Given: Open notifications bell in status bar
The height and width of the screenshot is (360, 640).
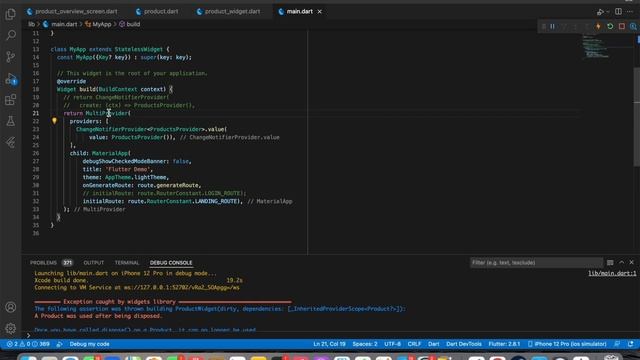Looking at the screenshot, I should pos(631,344).
